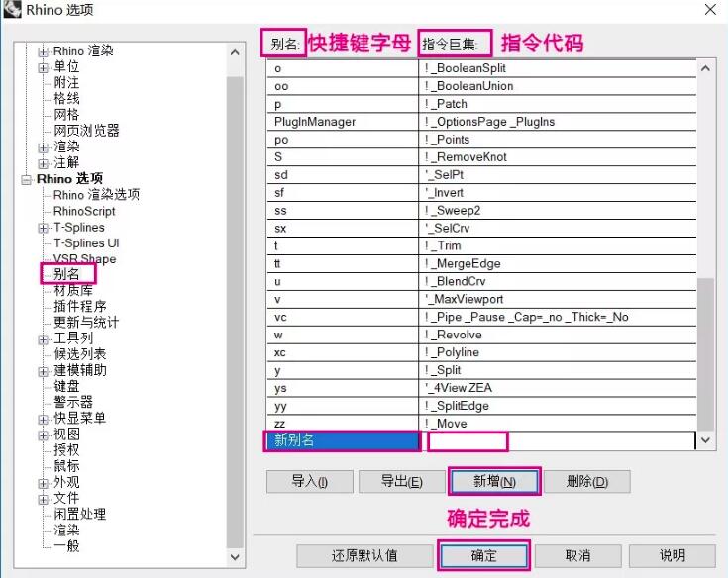Click the '! _Revolve' macro cell
The image size is (728, 578).
(x=558, y=335)
